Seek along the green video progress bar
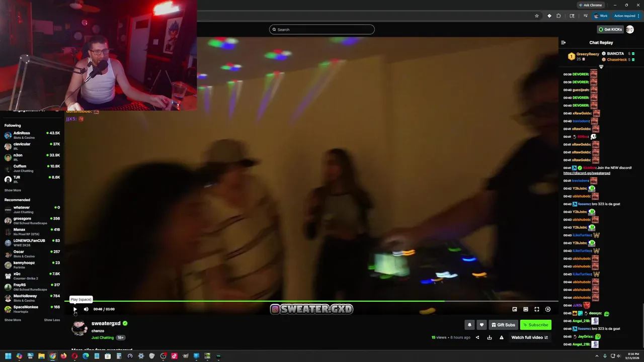644x362 pixels. point(311,301)
